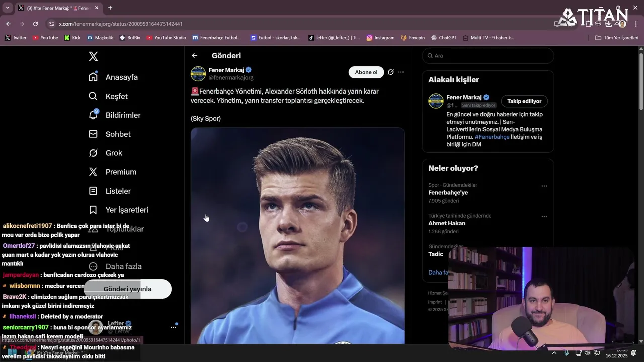
Task: Click the Listeler list icon
Action: click(93, 191)
